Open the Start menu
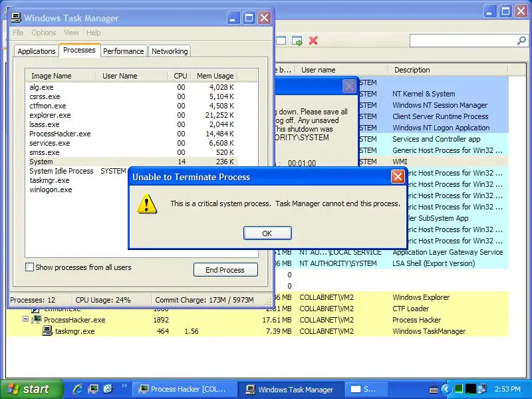The width and height of the screenshot is (532, 399). [x=31, y=389]
